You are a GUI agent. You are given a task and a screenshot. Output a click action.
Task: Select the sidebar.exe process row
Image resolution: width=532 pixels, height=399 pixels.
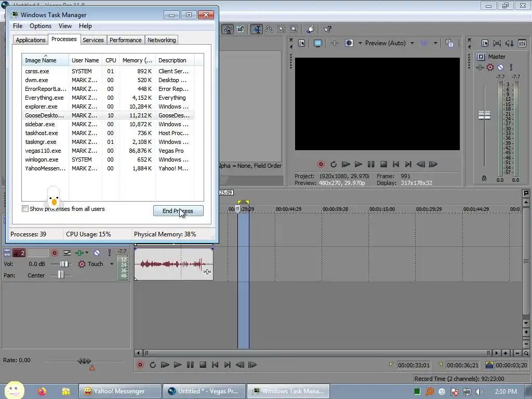[108, 124]
